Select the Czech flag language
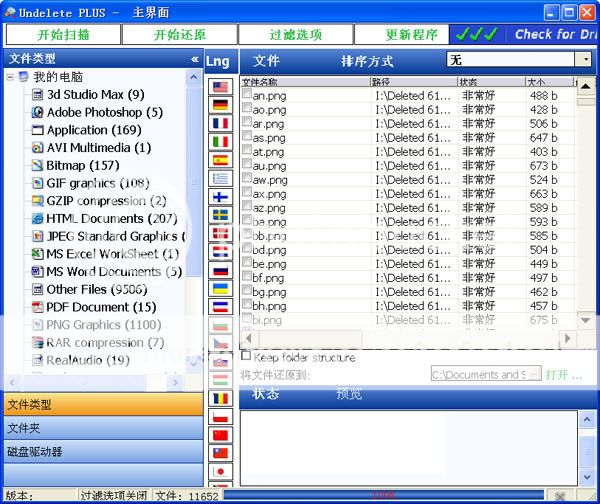600x504 pixels. click(220, 344)
